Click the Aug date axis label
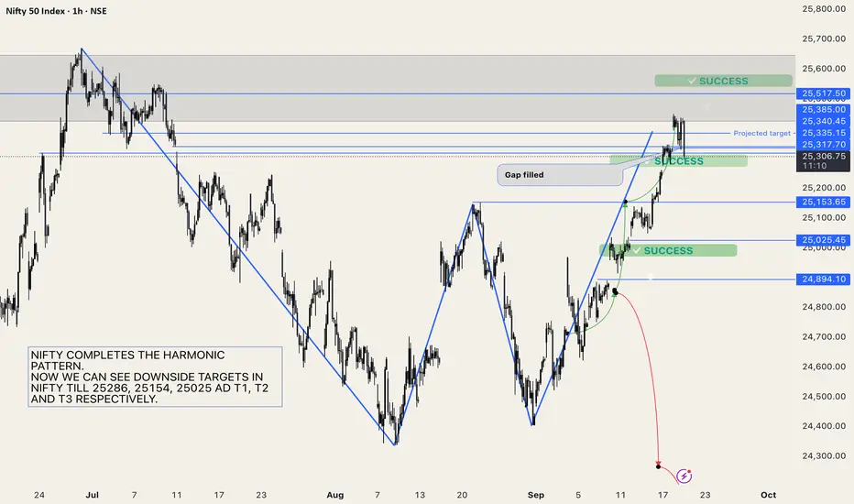 [335, 495]
